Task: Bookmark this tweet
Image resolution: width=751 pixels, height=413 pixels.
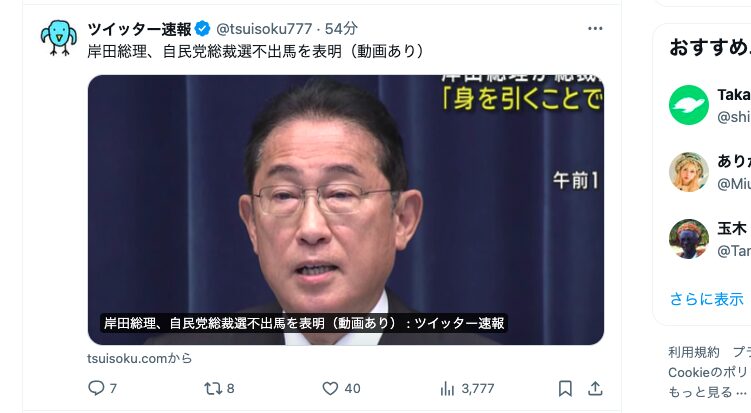Action: tap(565, 388)
